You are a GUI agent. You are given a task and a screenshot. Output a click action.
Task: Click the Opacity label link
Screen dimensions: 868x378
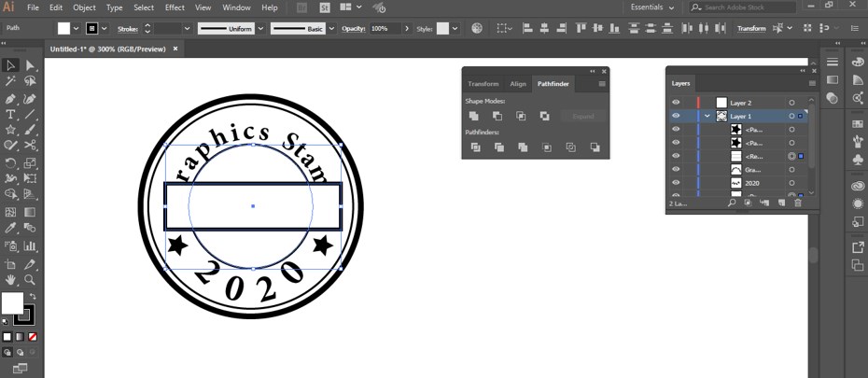click(x=353, y=28)
